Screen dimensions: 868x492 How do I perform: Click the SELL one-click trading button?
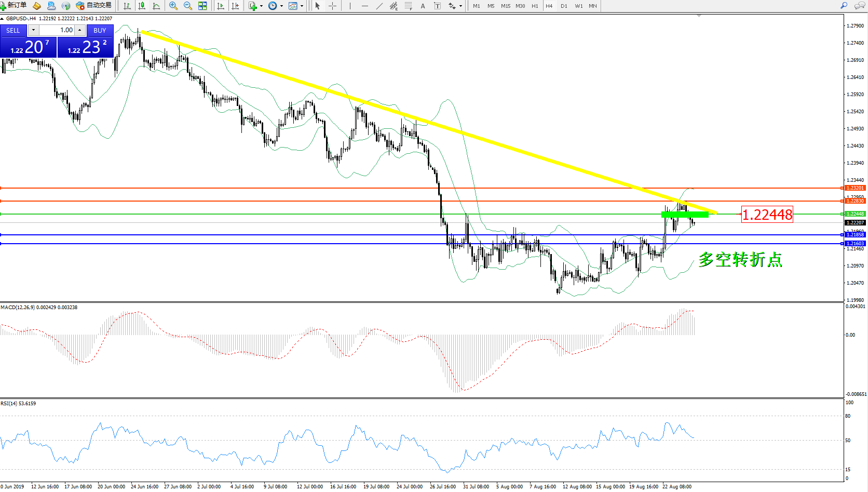(13, 31)
